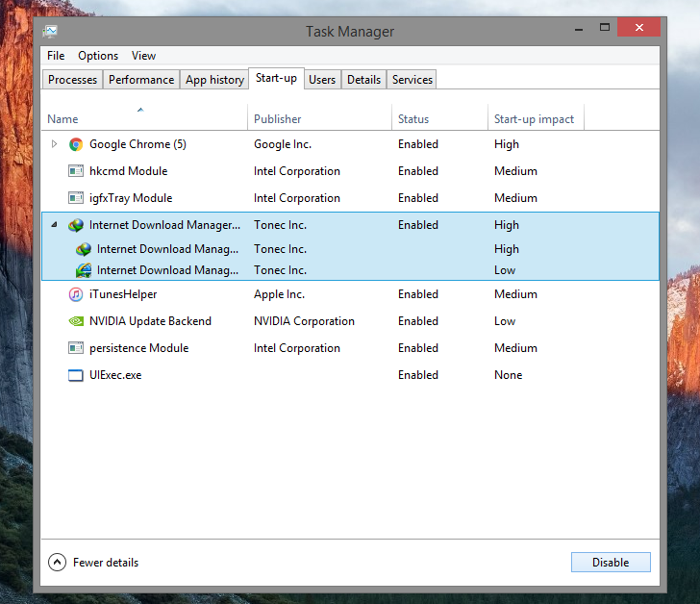This screenshot has width=700, height=604.
Task: Click the Google Chrome icon in start-up list
Action: (76, 144)
